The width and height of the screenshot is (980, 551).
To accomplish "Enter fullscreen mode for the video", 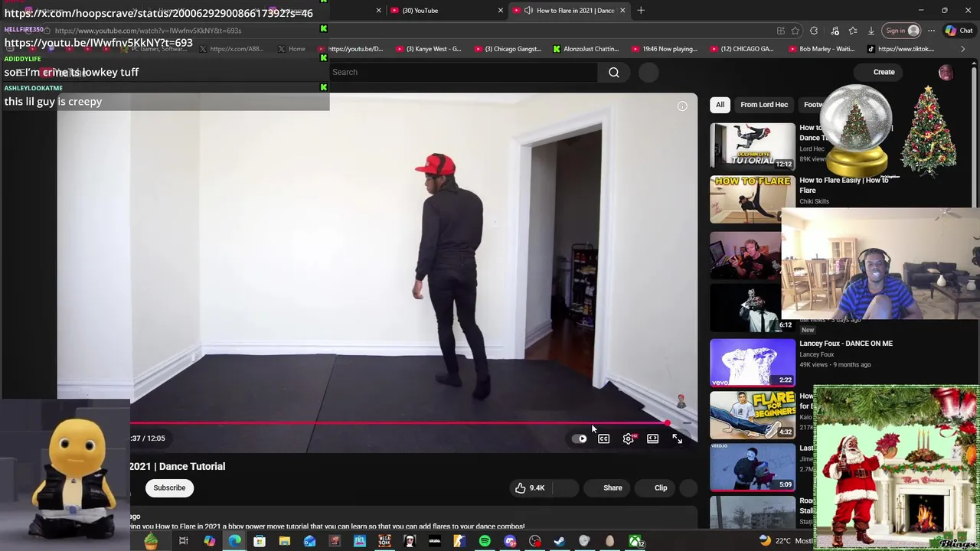I will [x=677, y=439].
